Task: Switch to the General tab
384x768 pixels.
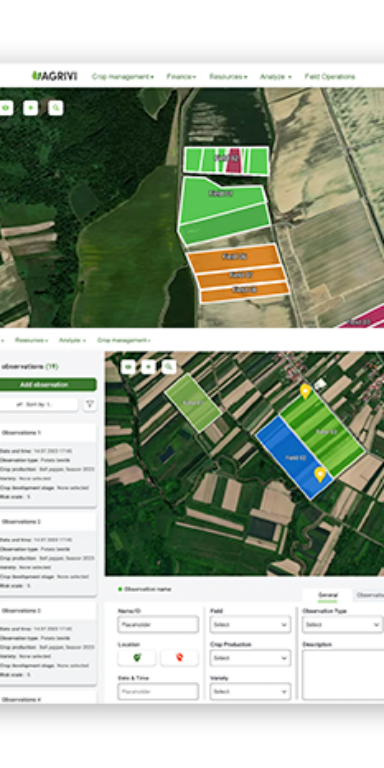Action: pos(328,595)
